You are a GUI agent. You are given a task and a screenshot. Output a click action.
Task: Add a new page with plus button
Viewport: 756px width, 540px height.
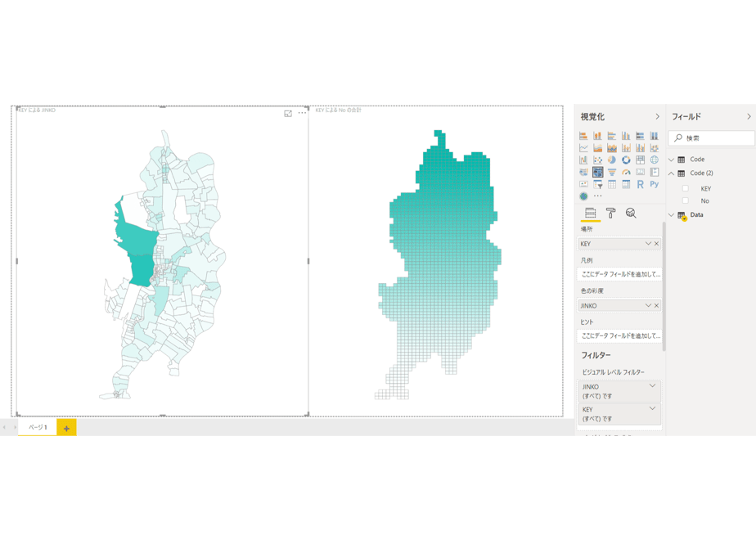(66, 428)
